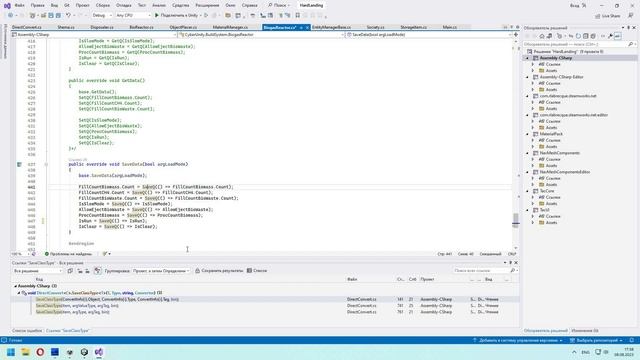Viewport: 640px width, 360px height.
Task: Select the NavMeshComponents project node
Action: [560, 153]
